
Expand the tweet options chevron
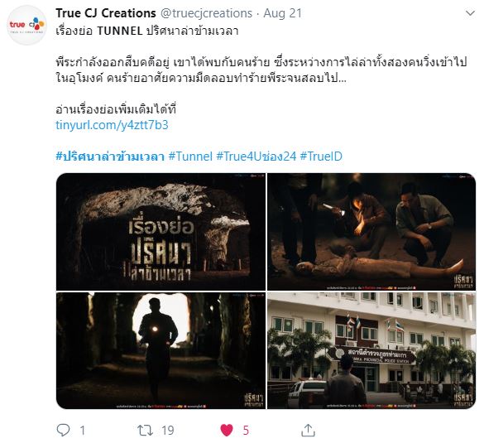[x=470, y=13]
